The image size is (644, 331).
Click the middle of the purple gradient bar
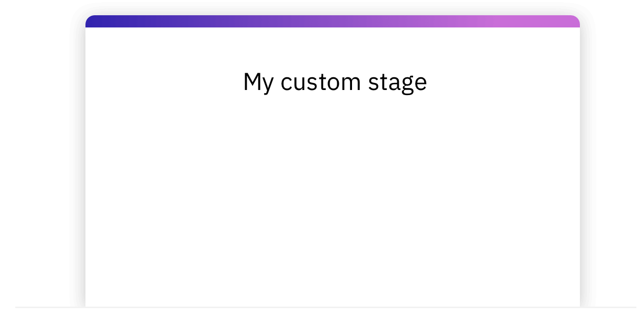point(333,21)
